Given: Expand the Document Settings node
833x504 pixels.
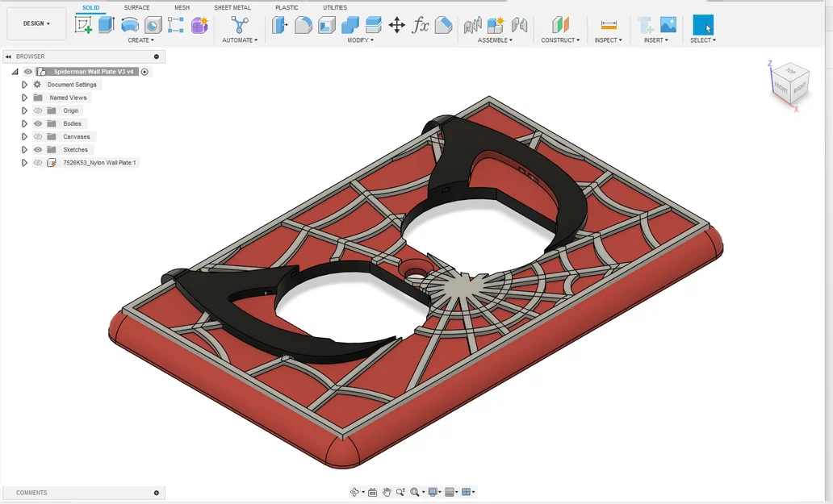Looking at the screenshot, I should coord(24,85).
